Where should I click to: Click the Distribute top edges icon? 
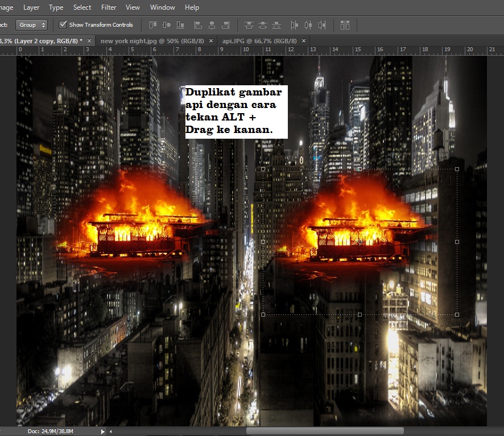[x=249, y=25]
